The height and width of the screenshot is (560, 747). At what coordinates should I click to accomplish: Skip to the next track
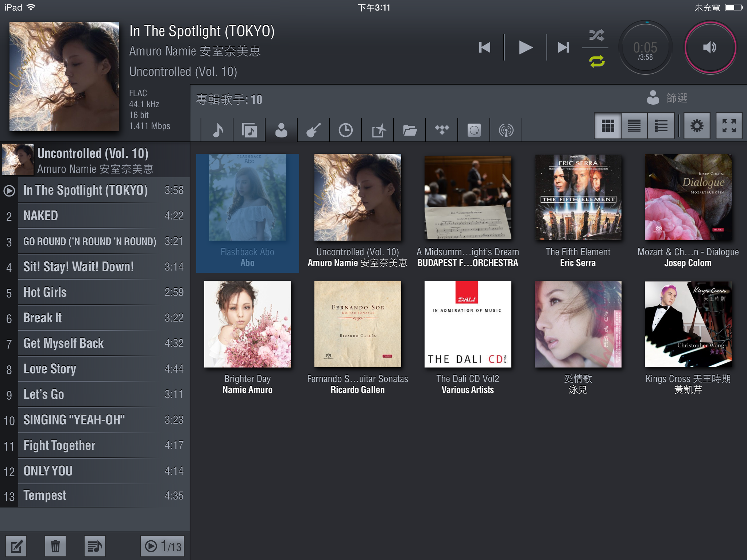pyautogui.click(x=563, y=47)
